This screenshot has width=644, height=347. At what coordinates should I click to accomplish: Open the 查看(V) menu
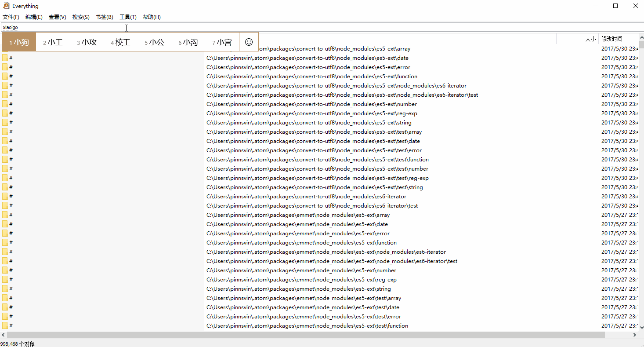[x=58, y=17]
